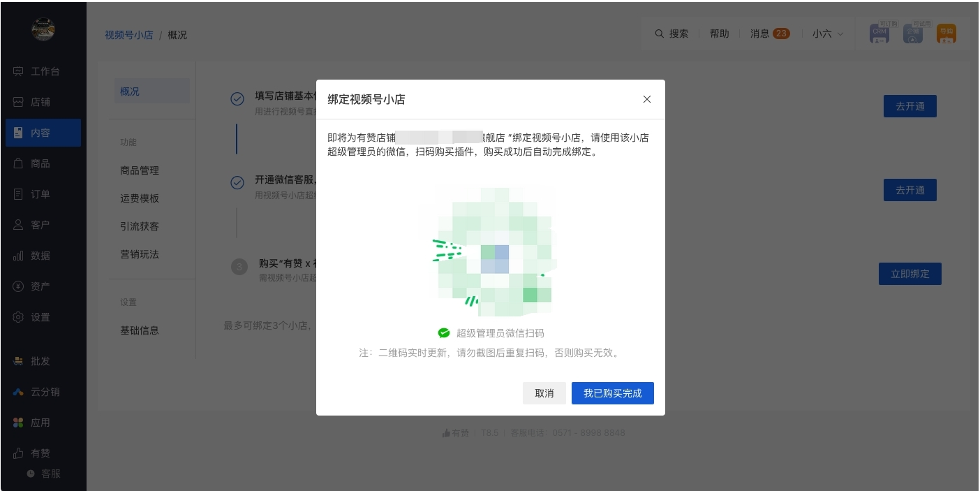Click the 取消 button in dialog
Viewport: 980px width, 491px height.
pos(544,393)
